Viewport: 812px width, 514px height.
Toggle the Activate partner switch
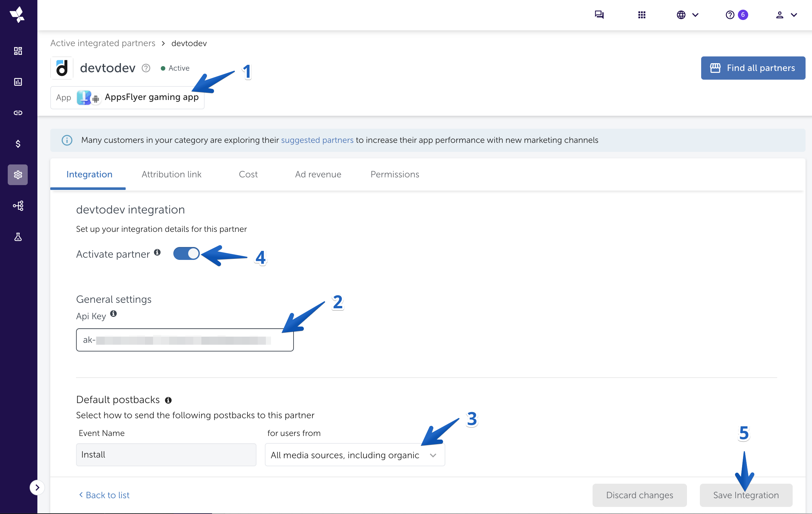187,253
